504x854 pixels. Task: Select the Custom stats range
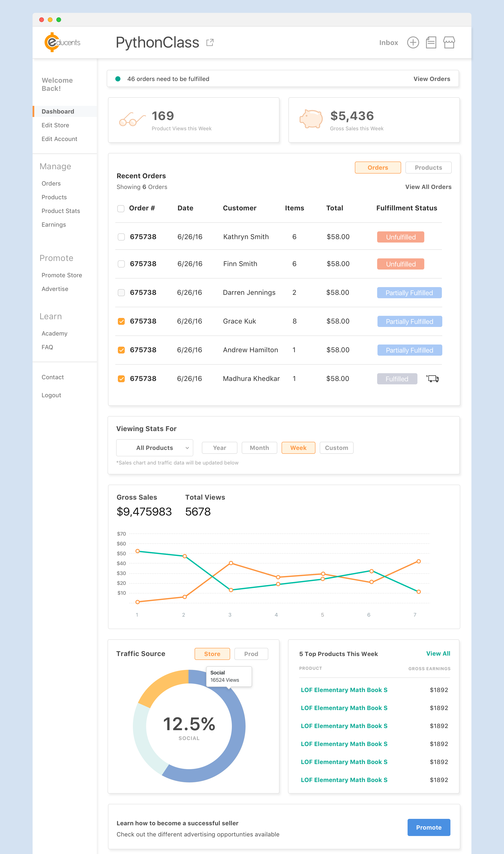tap(336, 448)
